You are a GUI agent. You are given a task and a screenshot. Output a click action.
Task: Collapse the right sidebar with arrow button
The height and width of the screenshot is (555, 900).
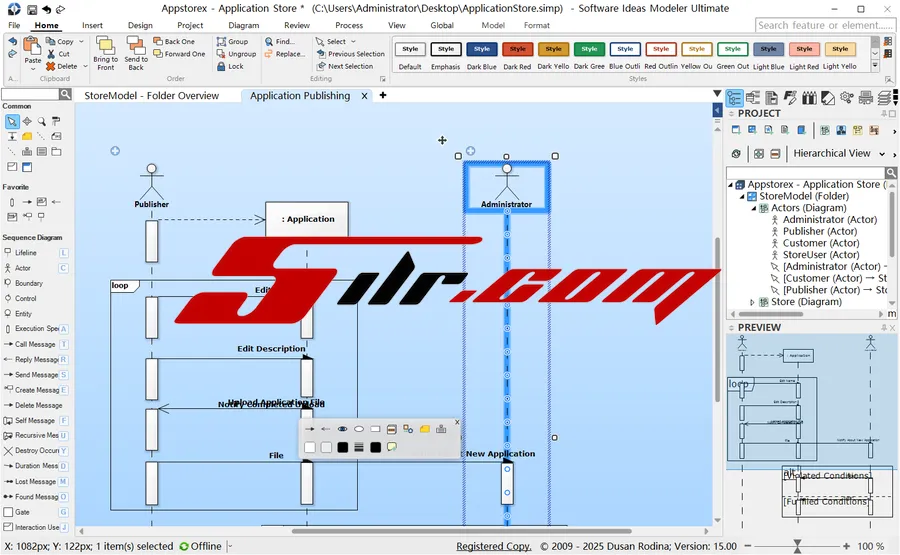[717, 110]
